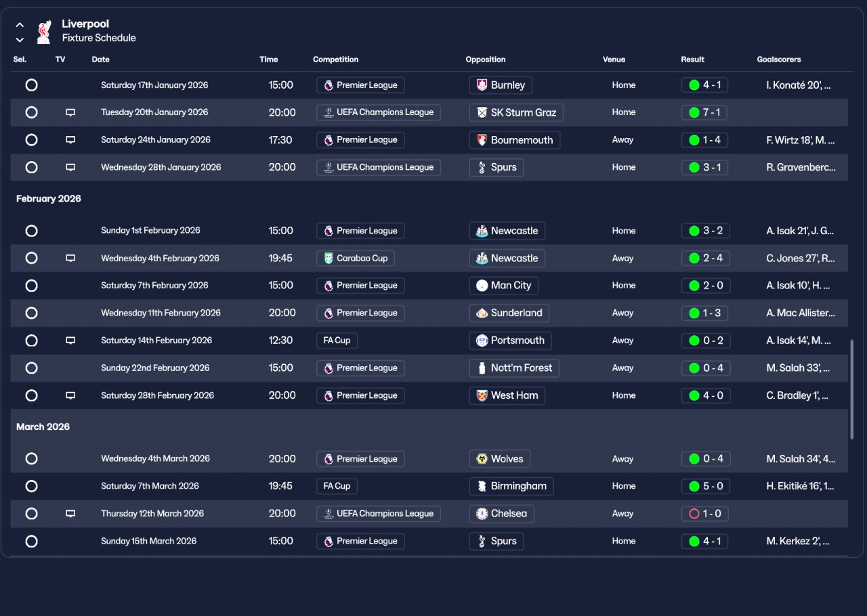Click the Nott'm Forest club badge

point(482,368)
